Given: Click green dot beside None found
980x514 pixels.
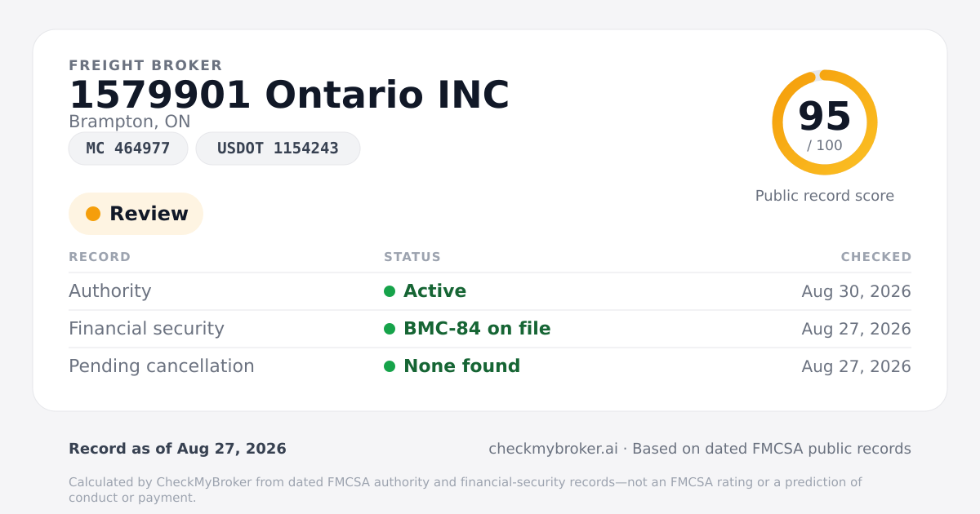Looking at the screenshot, I should (390, 366).
